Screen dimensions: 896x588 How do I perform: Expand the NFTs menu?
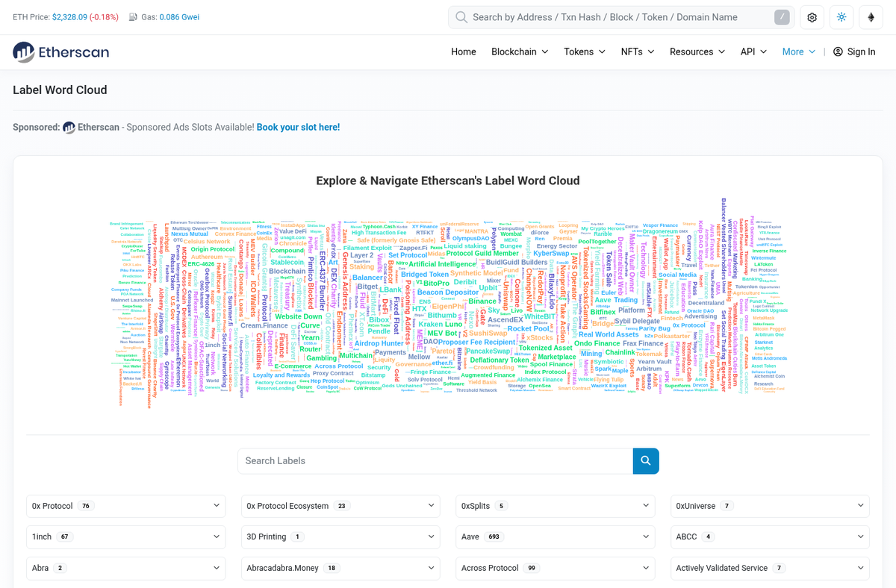(638, 51)
